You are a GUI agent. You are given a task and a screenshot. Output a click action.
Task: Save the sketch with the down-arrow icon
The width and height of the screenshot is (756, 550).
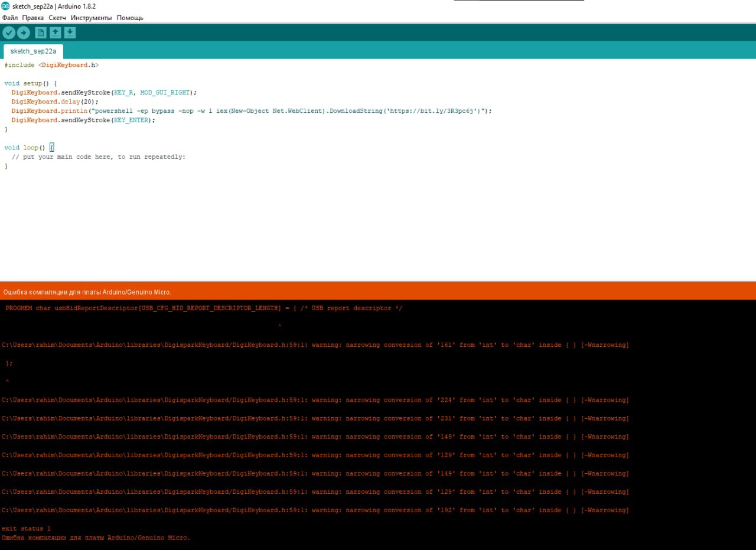tap(70, 33)
